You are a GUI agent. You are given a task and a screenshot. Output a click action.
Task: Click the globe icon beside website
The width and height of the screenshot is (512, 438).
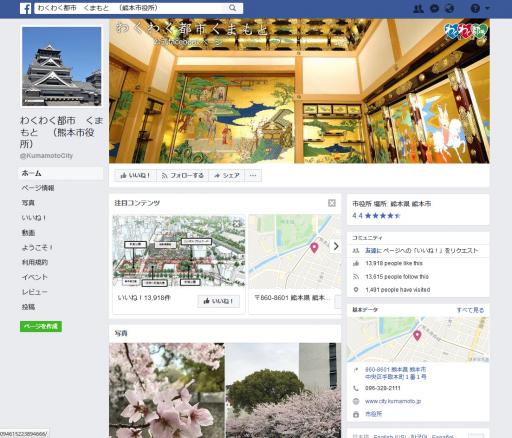(x=356, y=401)
